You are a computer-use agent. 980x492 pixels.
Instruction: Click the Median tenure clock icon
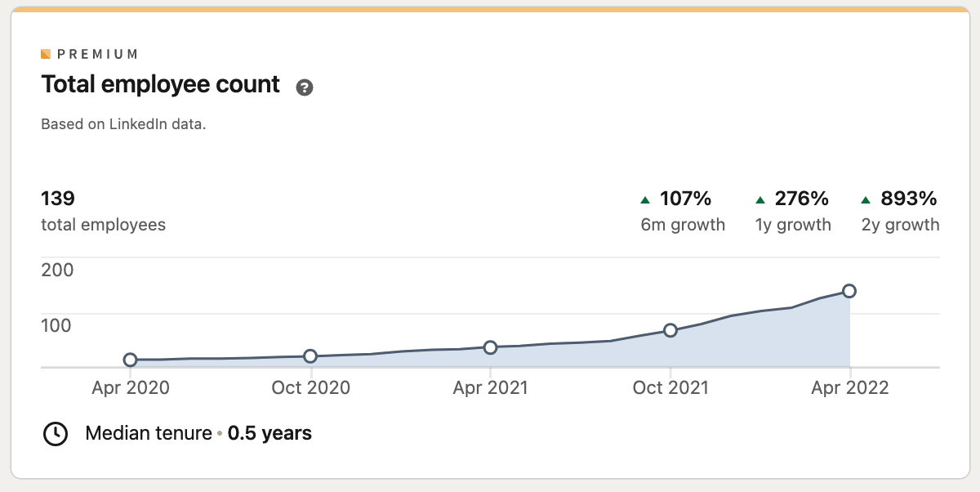55,434
